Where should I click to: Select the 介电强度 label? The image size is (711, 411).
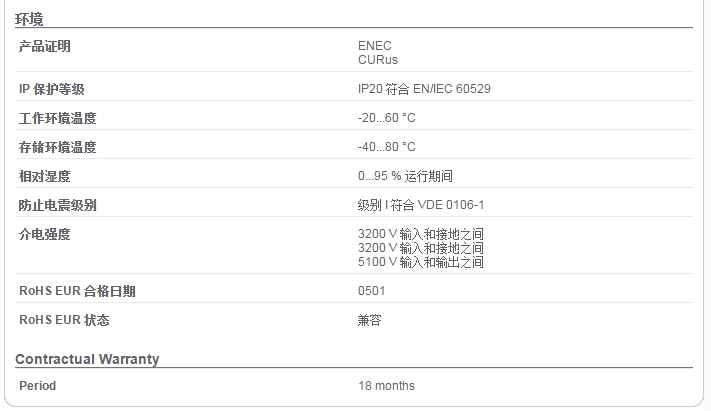coord(44,235)
